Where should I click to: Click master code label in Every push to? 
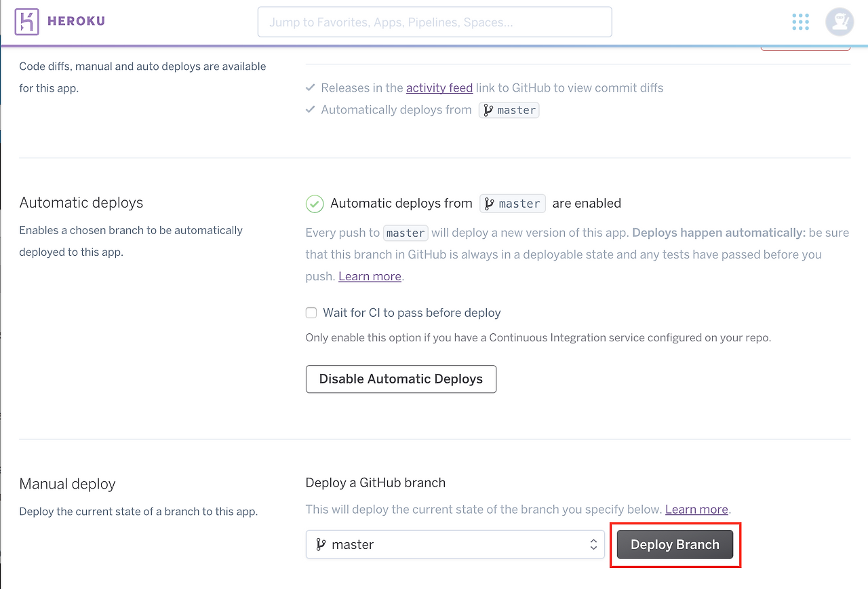point(406,233)
